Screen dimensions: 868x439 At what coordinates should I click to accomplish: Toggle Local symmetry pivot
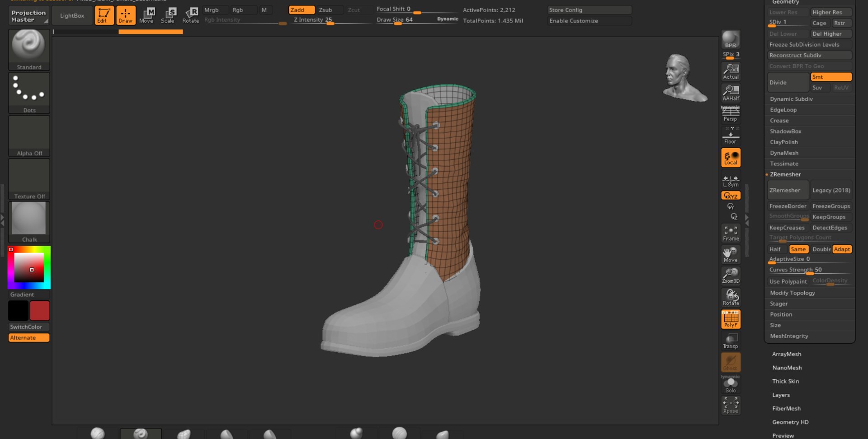[x=731, y=158]
